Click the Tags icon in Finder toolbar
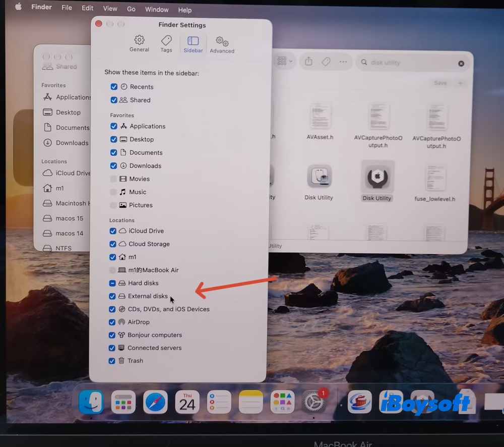504x447 pixels. (x=326, y=62)
